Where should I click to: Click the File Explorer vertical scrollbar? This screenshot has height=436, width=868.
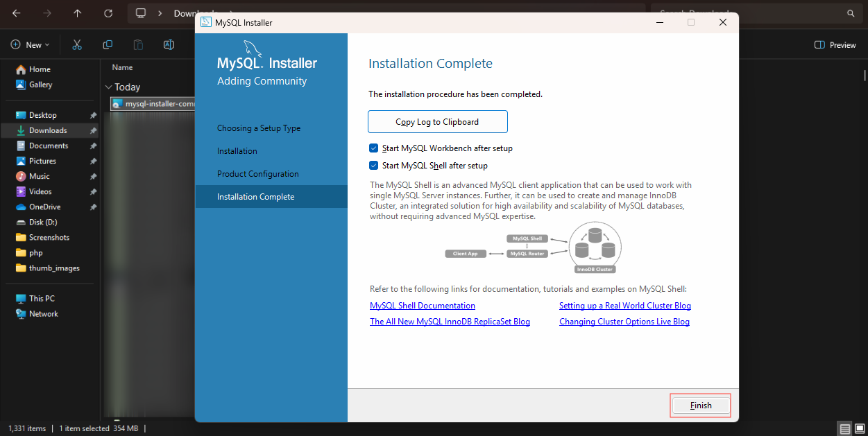tap(865, 75)
